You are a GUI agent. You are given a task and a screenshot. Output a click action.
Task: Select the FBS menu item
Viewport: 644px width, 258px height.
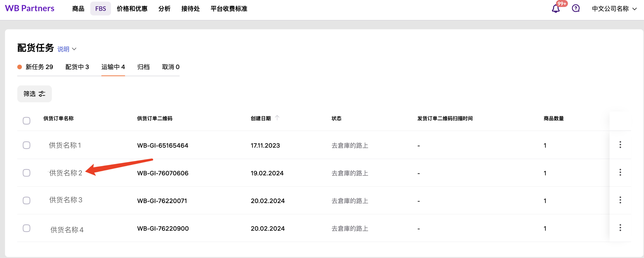click(x=100, y=9)
